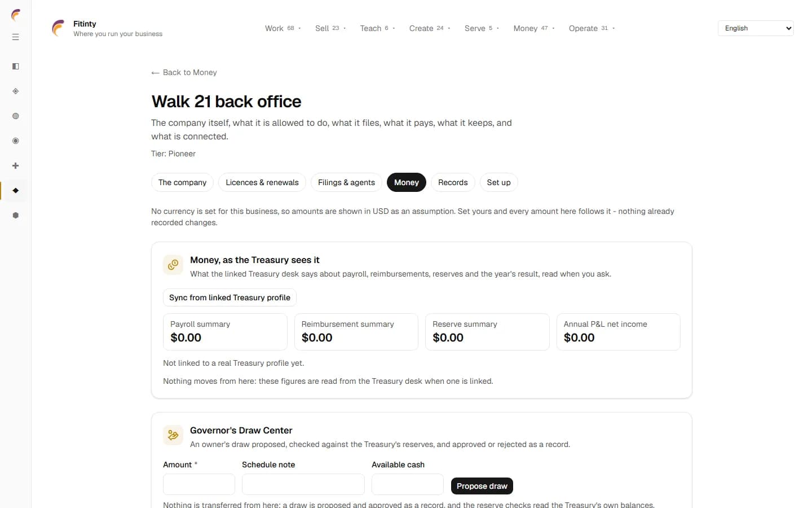Switch to Filings & agents tab
The width and height of the screenshot is (812, 508).
point(346,182)
